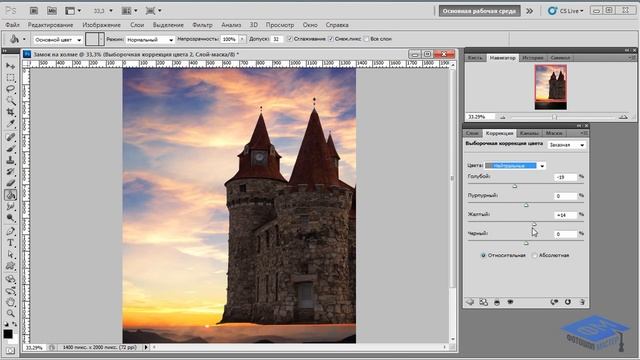Screen dimensions: 640x360
Task: Click the Navigator image thumbnail
Action: [x=551, y=87]
